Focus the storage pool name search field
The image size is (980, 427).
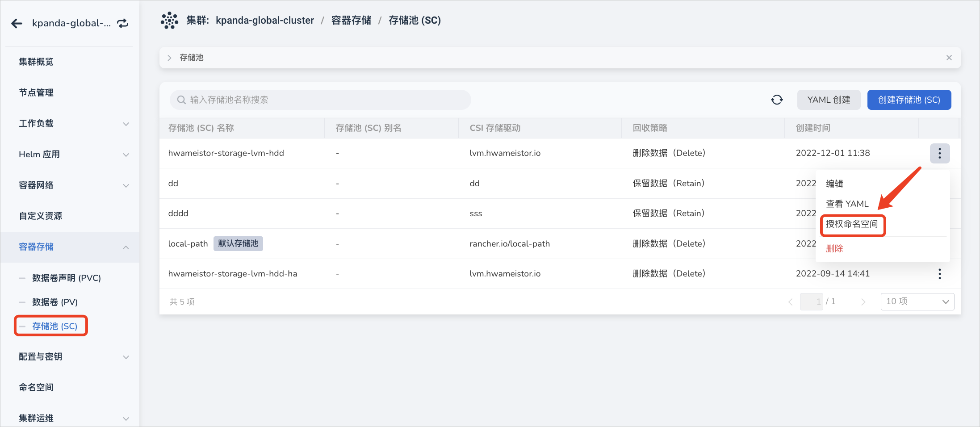[x=320, y=100]
